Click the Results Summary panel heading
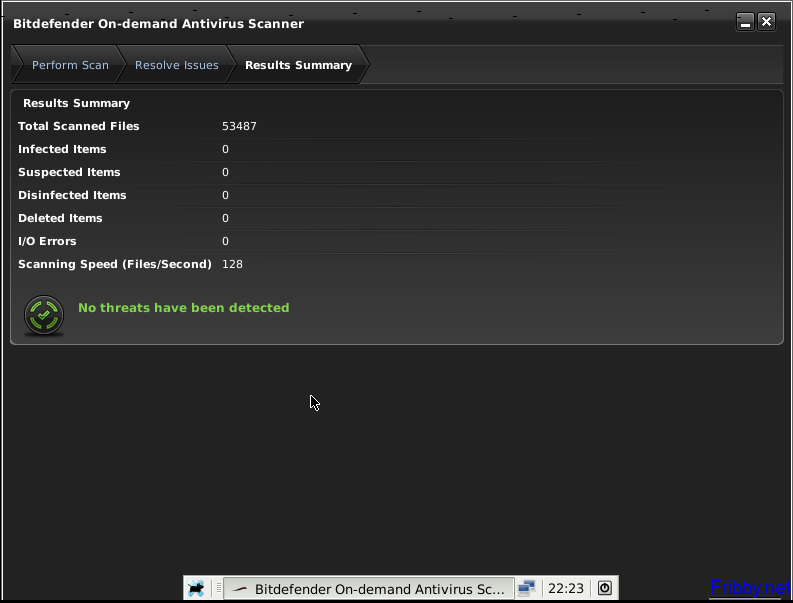793x603 pixels. coord(76,103)
